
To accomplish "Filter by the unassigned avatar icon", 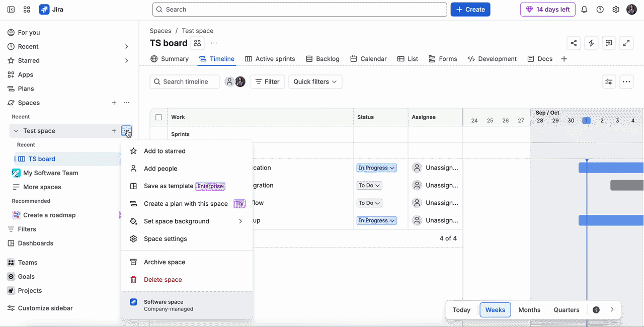I will [x=229, y=82].
